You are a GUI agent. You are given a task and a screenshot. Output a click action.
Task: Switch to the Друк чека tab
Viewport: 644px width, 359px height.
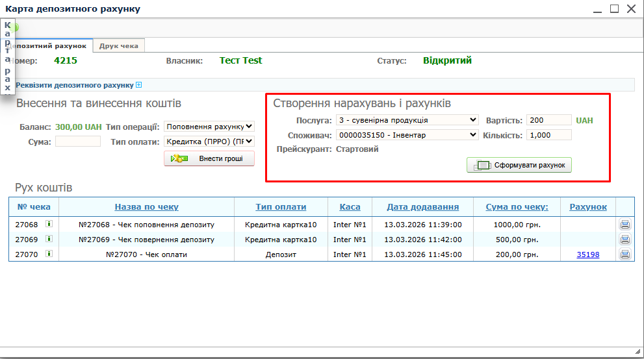[x=118, y=46]
